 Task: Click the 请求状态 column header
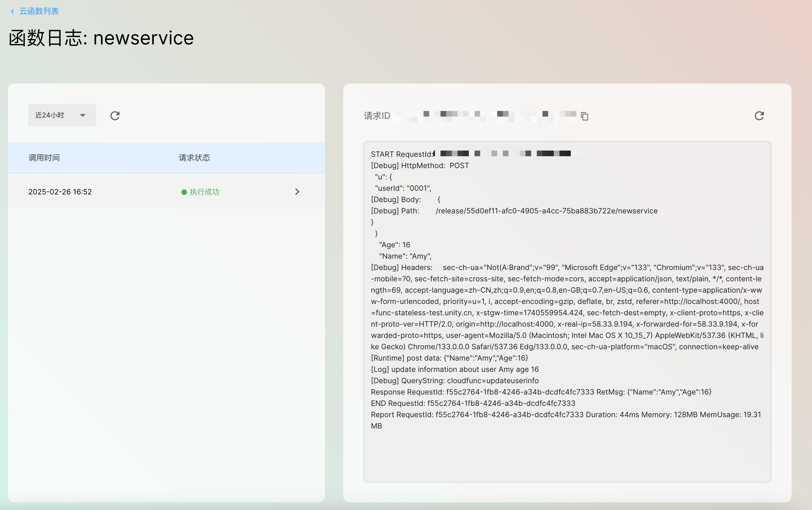point(194,158)
